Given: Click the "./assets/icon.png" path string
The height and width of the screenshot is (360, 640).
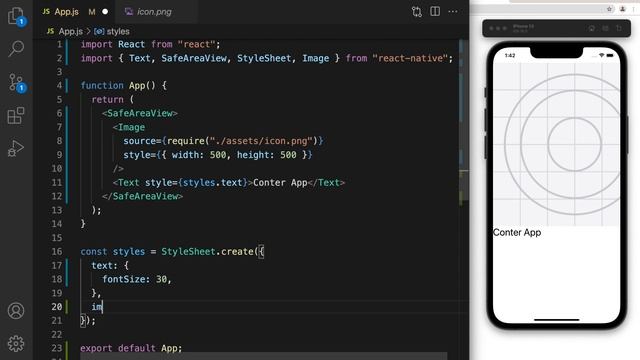Looking at the screenshot, I should point(261,141).
